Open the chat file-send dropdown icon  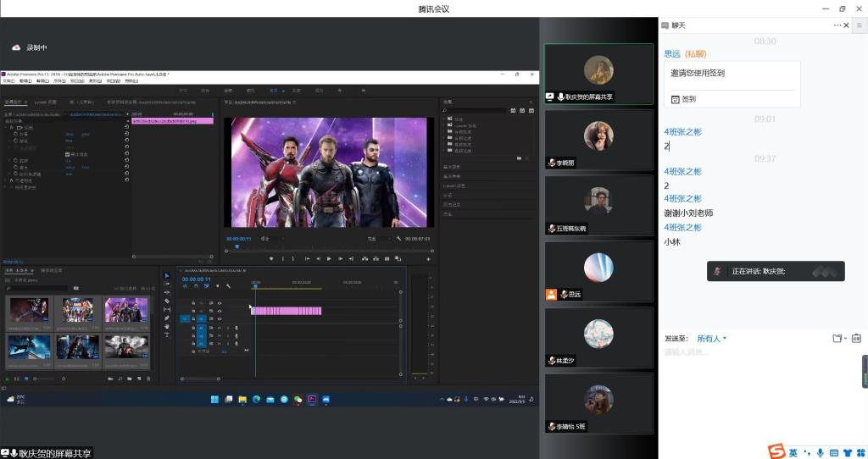(838, 339)
